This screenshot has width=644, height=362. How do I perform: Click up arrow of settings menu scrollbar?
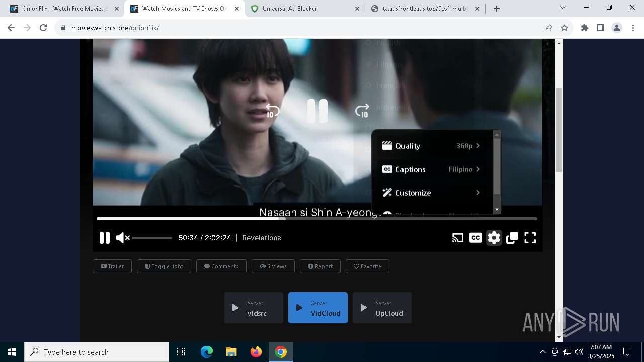point(497,134)
